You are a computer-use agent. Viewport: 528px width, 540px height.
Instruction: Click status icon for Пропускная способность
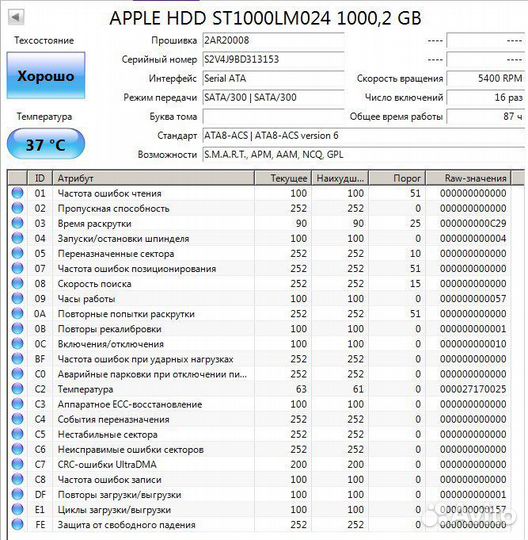click(17, 208)
